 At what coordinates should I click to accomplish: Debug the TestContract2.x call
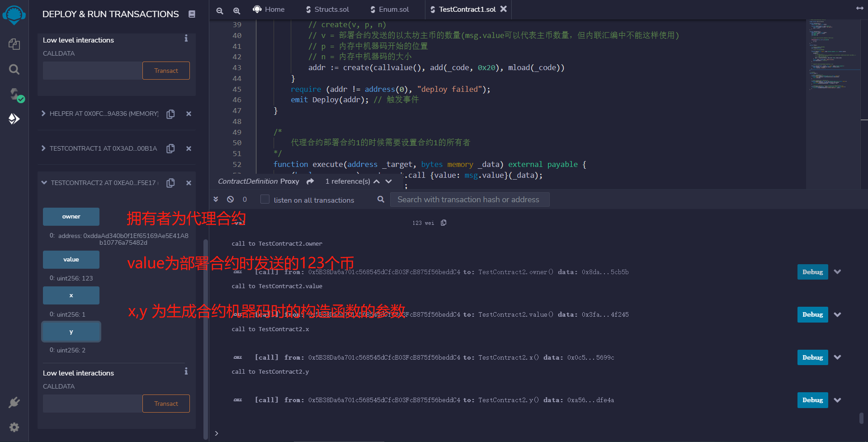point(812,357)
